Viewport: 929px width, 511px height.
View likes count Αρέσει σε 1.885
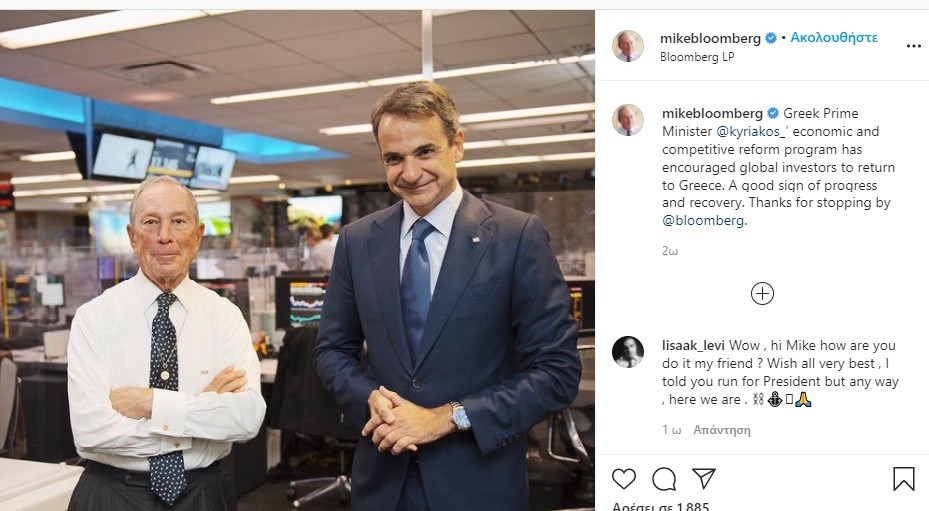point(660,506)
